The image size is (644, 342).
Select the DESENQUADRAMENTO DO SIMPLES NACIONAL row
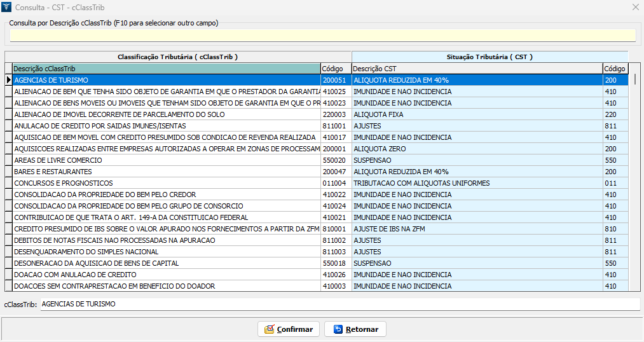tap(166, 252)
